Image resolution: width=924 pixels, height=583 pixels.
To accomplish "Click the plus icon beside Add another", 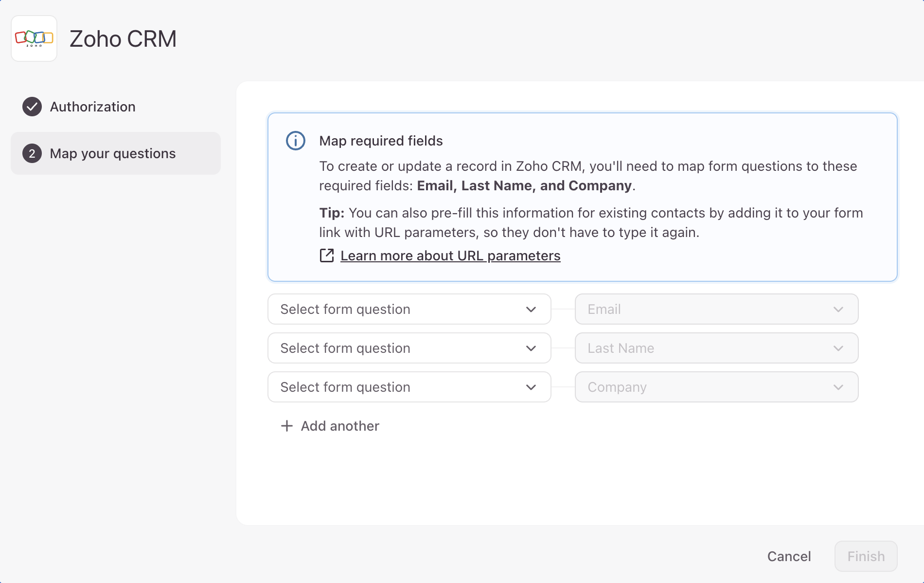I will coord(287,426).
